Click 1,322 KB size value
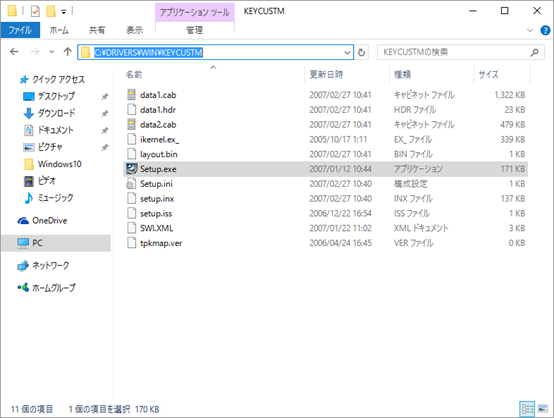554x418 pixels. (509, 95)
